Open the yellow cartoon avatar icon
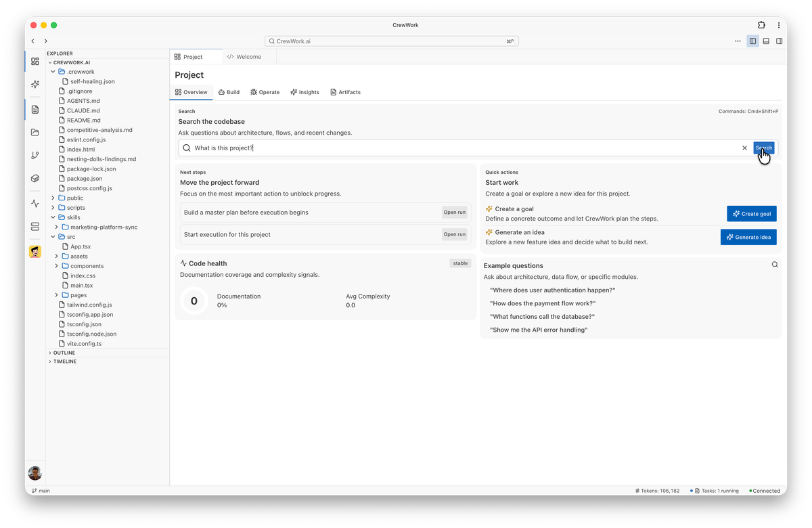 [x=35, y=252]
